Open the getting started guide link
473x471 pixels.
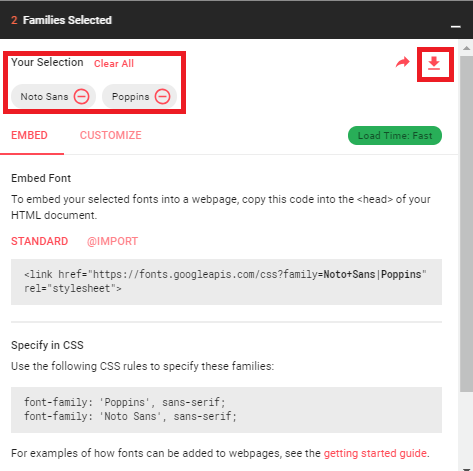click(x=375, y=453)
